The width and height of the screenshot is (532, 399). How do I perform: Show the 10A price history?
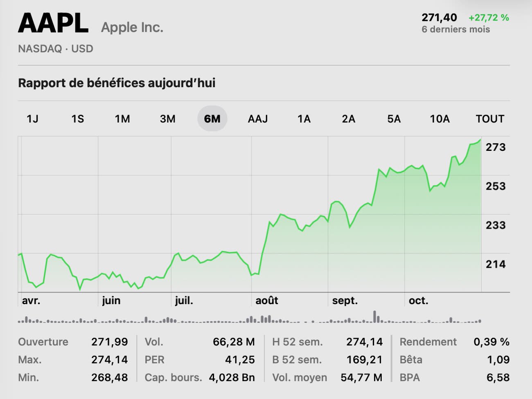440,119
